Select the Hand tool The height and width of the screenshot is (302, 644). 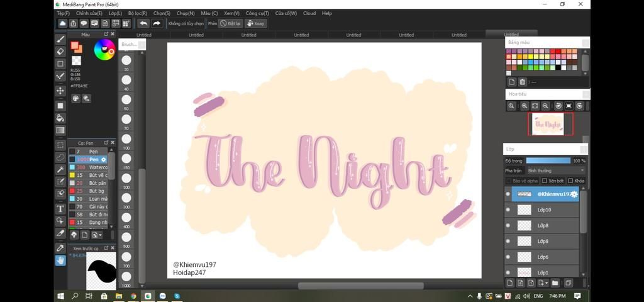pos(60,260)
